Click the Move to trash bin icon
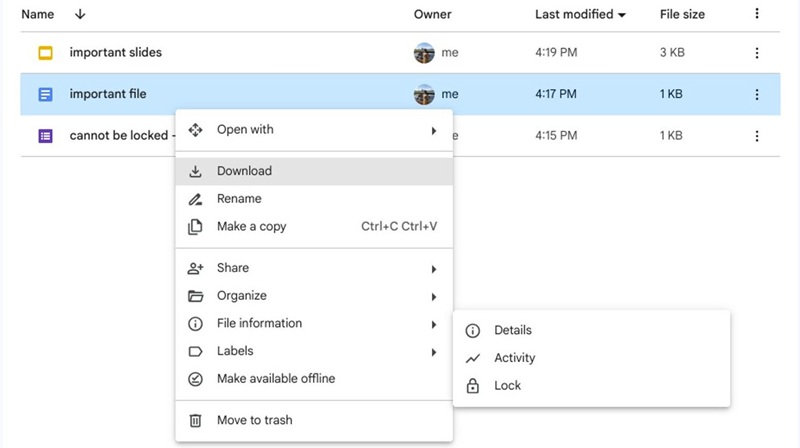Image resolution: width=800 pixels, height=448 pixels. click(x=195, y=420)
